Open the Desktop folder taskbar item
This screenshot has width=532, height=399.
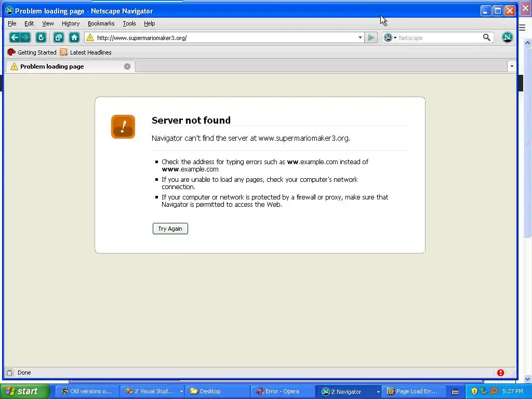(x=218, y=391)
